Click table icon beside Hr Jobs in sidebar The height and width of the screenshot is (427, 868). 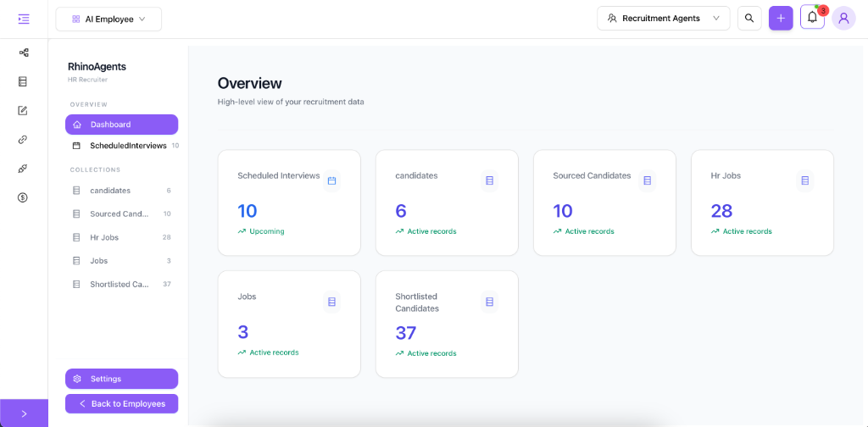[x=76, y=237]
